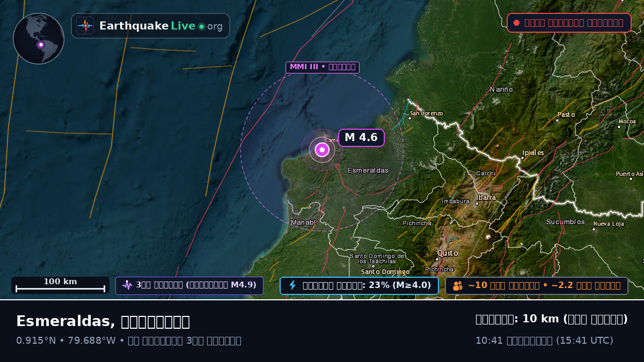
Task: Click the 23% (M≥4.0) probability badge
Action: click(359, 286)
